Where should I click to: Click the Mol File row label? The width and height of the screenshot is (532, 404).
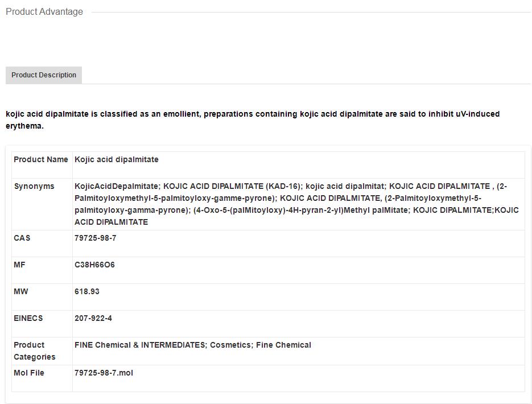pyautogui.click(x=29, y=373)
